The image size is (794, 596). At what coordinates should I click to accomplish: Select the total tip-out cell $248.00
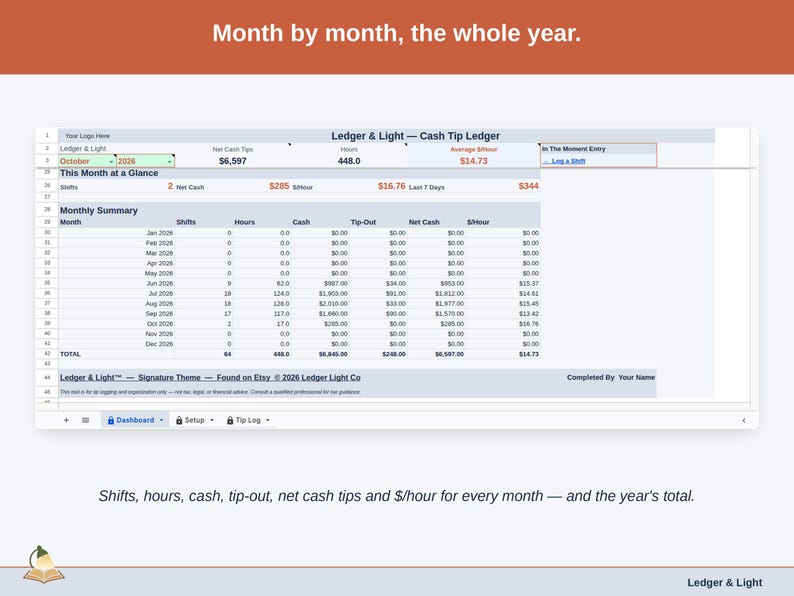[x=378, y=354]
